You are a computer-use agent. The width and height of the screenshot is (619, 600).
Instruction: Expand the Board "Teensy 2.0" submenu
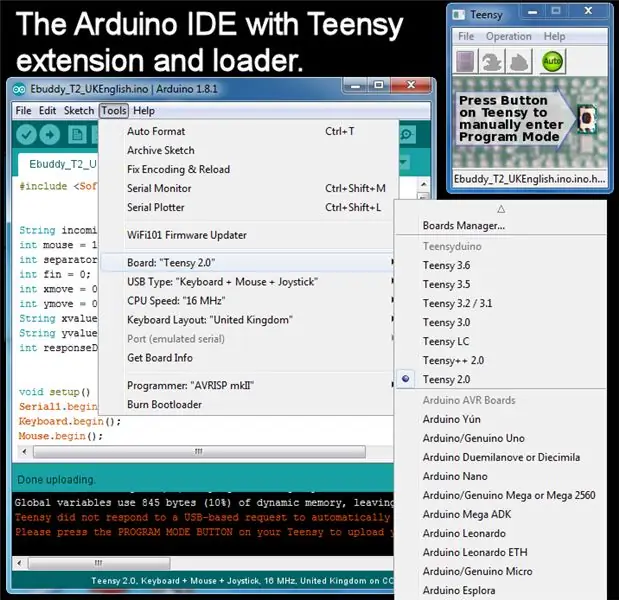coord(247,262)
